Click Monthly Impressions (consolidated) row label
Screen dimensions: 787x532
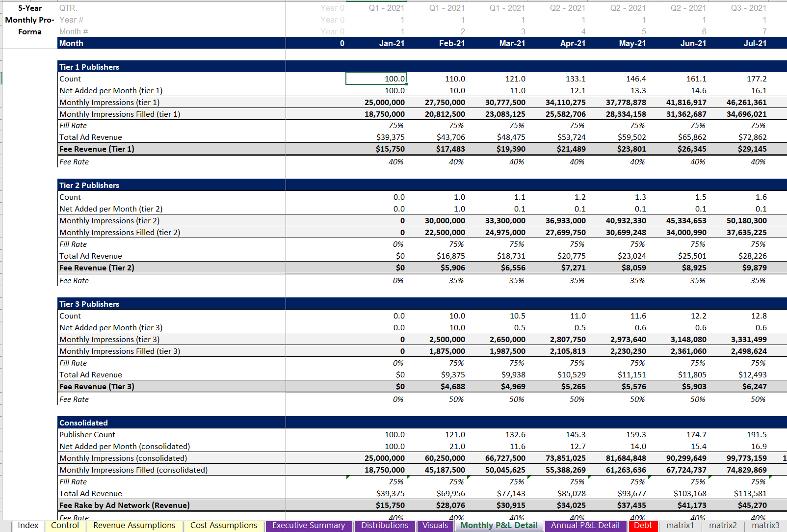point(123,458)
